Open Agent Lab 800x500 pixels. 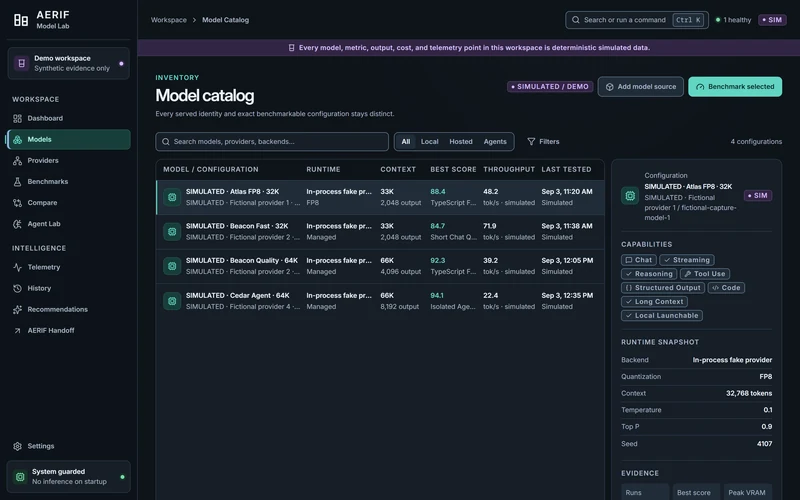click(x=68, y=224)
